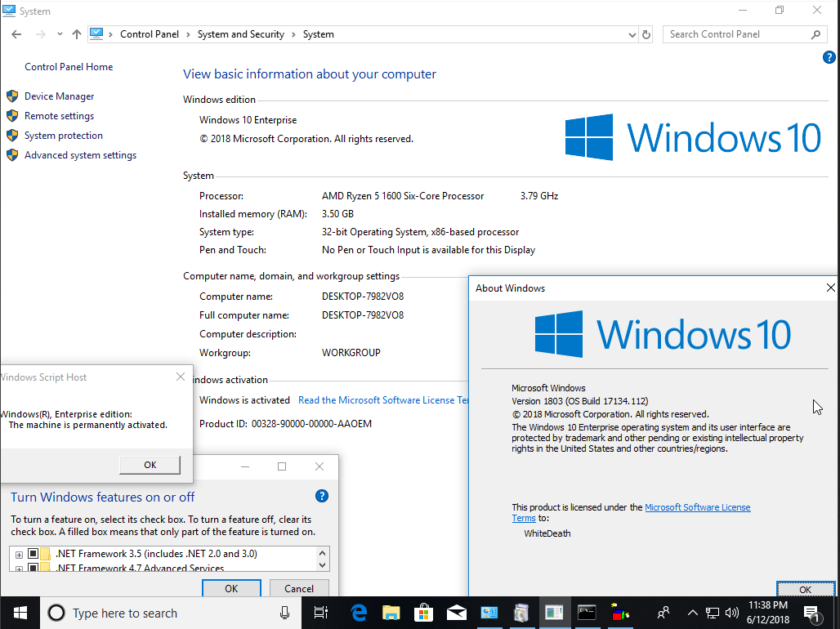Click shield icon beside Advanced system settings
Image resolution: width=840 pixels, height=629 pixels.
tap(12, 155)
